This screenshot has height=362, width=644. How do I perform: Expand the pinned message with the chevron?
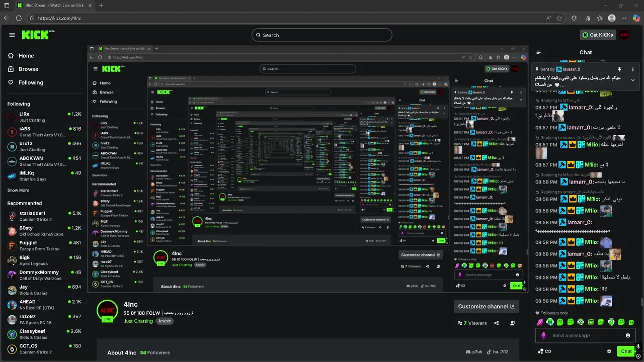point(633,80)
